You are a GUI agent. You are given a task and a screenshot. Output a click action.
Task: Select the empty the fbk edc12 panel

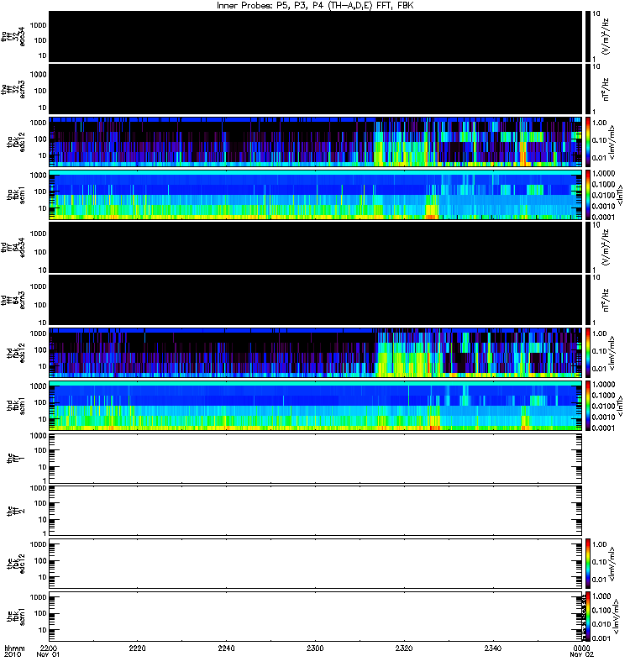pyautogui.click(x=316, y=564)
